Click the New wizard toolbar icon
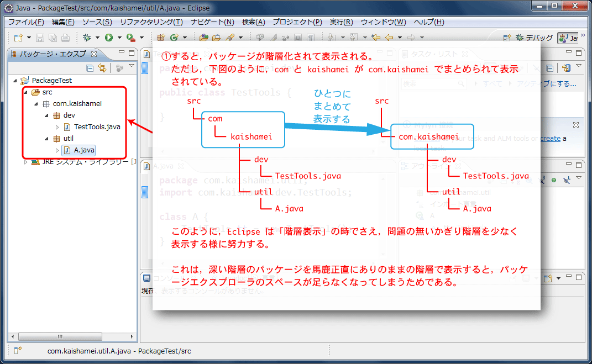The height and width of the screenshot is (364, 592). click(18, 38)
